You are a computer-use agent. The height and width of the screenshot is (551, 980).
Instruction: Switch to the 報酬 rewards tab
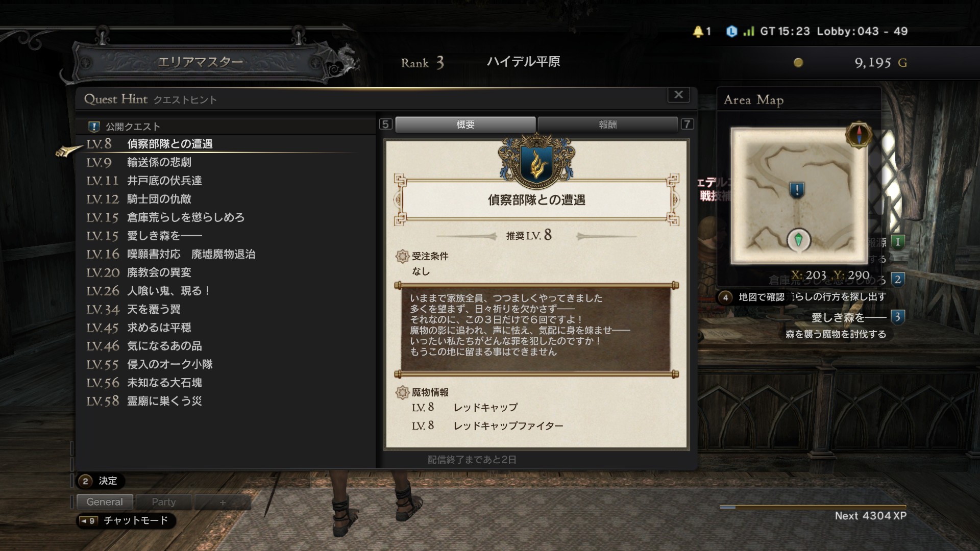click(607, 124)
